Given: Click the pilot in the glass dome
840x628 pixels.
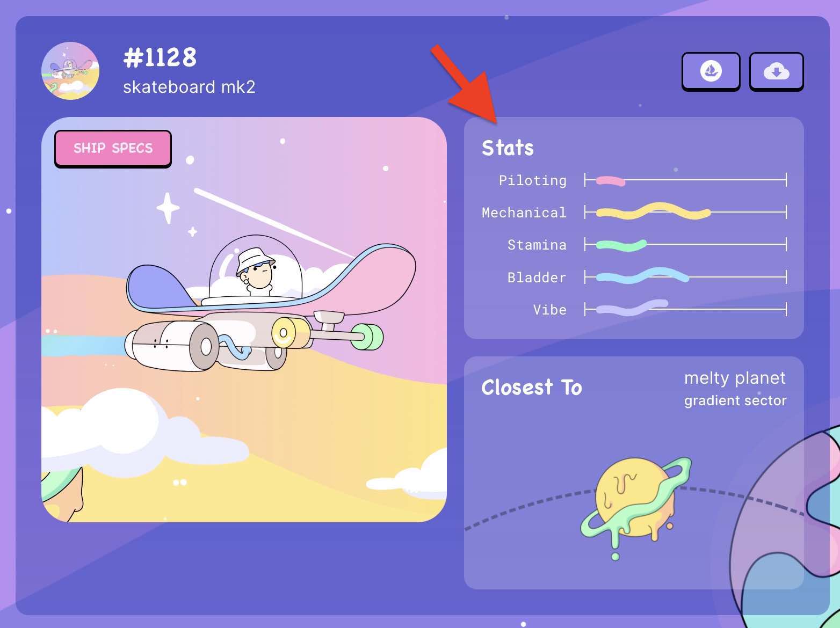Looking at the screenshot, I should [x=256, y=271].
